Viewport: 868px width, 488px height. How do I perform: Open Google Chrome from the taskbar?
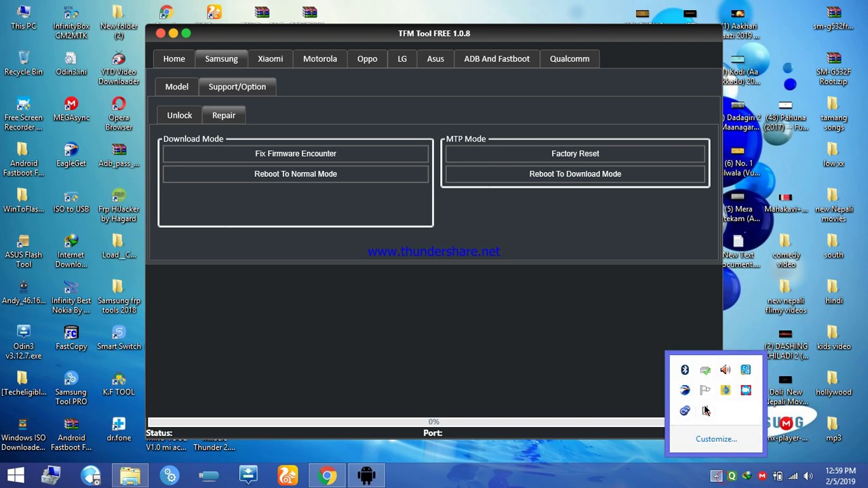tap(328, 476)
